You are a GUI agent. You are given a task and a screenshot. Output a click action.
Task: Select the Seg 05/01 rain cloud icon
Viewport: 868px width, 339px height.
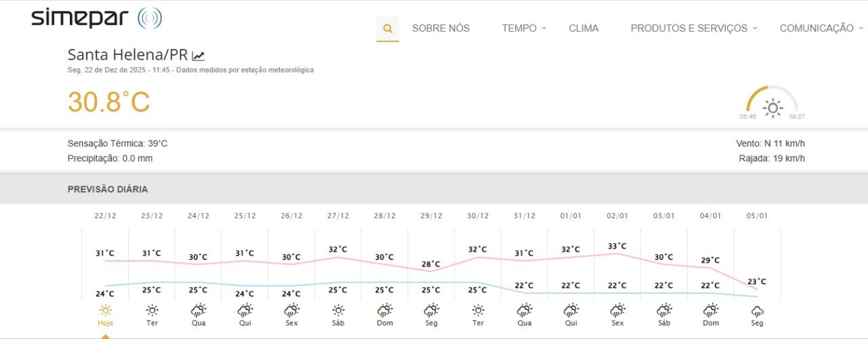point(757,311)
